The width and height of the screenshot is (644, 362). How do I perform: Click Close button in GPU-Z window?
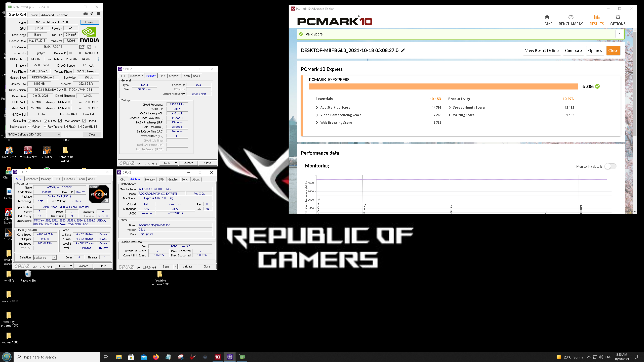(92, 134)
